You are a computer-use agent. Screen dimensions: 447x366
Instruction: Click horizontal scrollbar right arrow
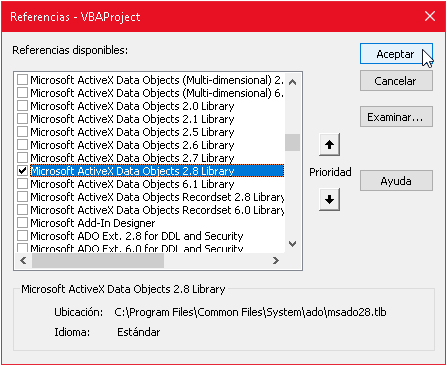[276, 260]
